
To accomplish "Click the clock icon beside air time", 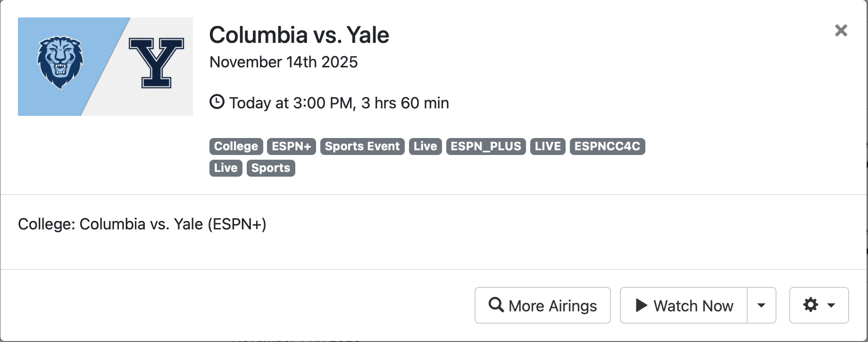I will click(x=217, y=102).
